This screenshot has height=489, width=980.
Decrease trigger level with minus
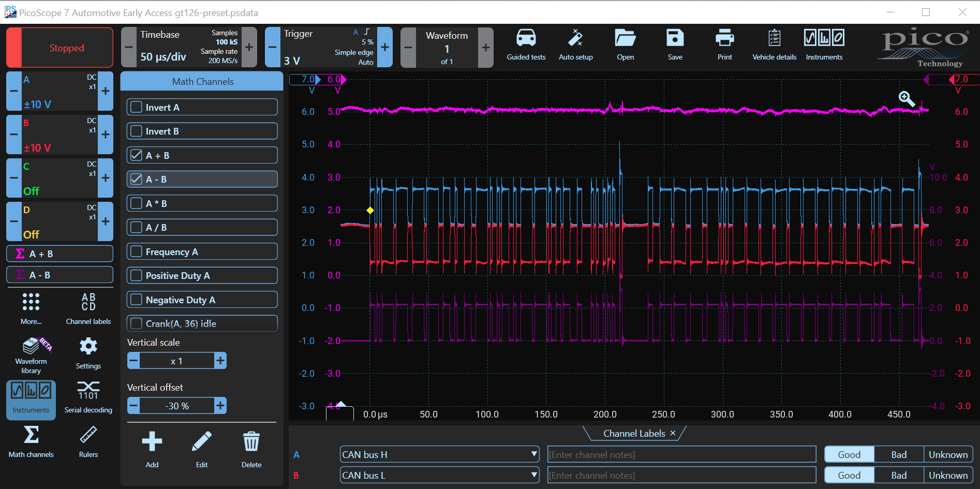tap(273, 47)
